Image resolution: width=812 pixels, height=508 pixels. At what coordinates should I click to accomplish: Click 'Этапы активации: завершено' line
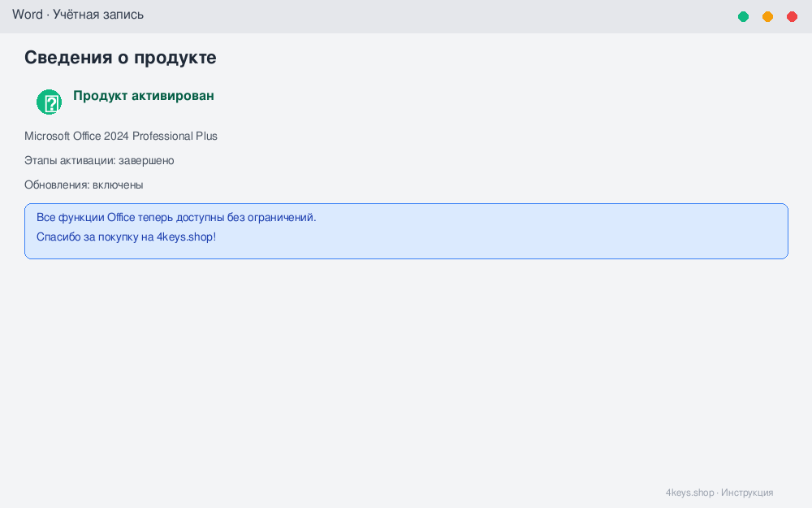point(99,161)
